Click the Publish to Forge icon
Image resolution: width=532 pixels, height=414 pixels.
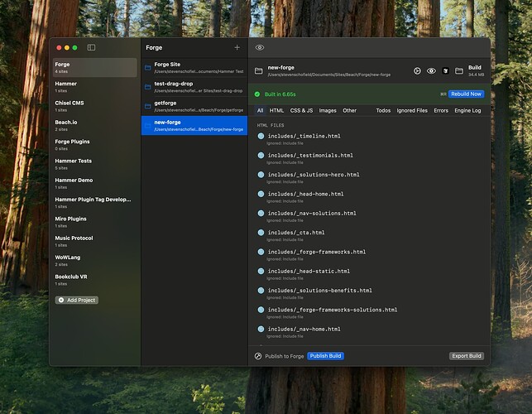pos(258,356)
